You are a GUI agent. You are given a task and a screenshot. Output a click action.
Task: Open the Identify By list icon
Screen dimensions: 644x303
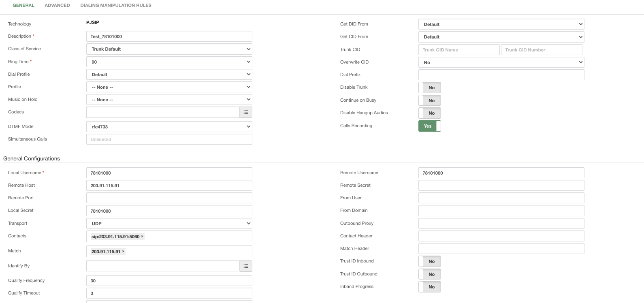[246, 266]
